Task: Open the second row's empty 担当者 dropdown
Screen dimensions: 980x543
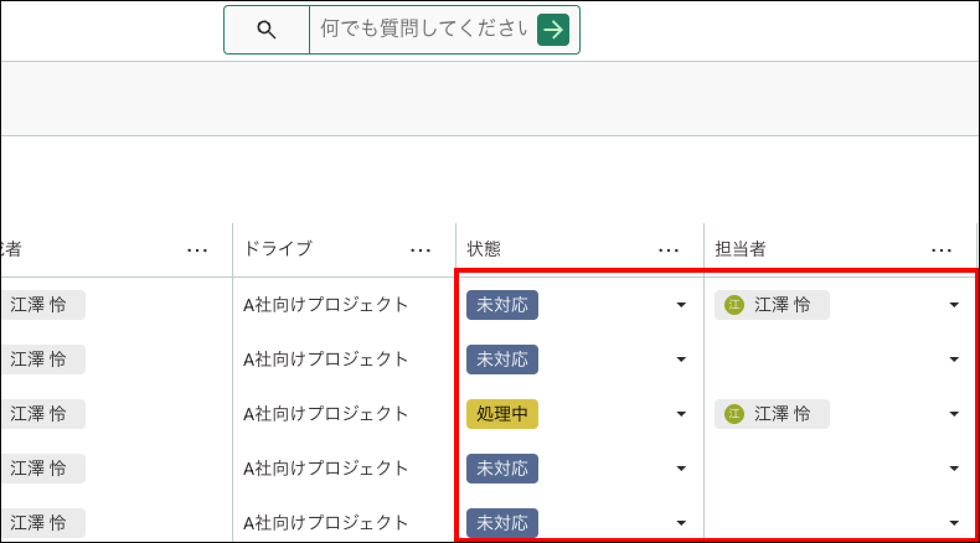Action: [x=954, y=360]
